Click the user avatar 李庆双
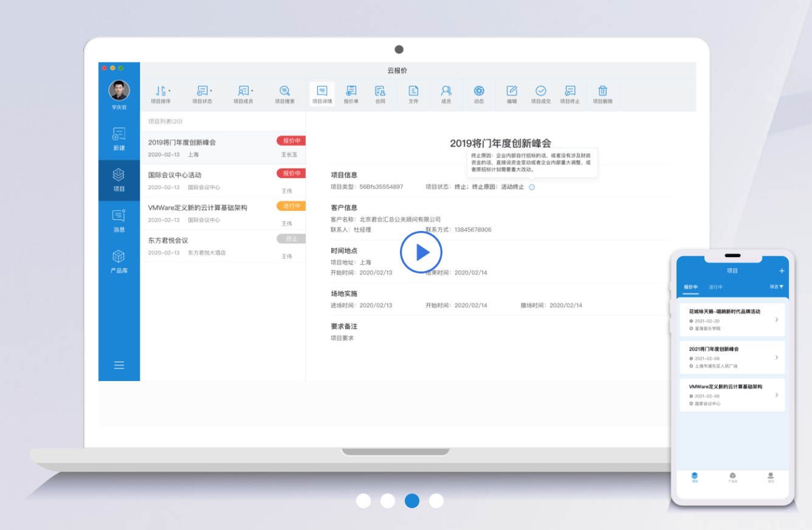This screenshot has width=812, height=530. [x=119, y=91]
